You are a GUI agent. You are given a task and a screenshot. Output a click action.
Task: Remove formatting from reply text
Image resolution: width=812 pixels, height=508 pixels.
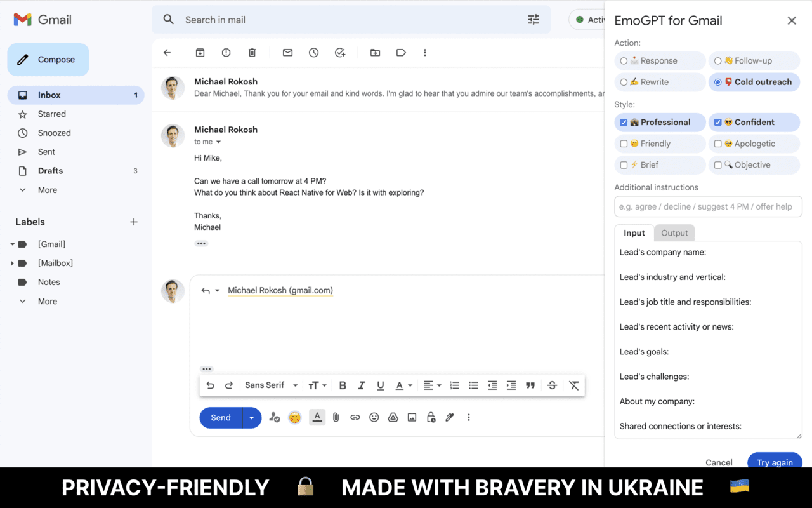574,385
